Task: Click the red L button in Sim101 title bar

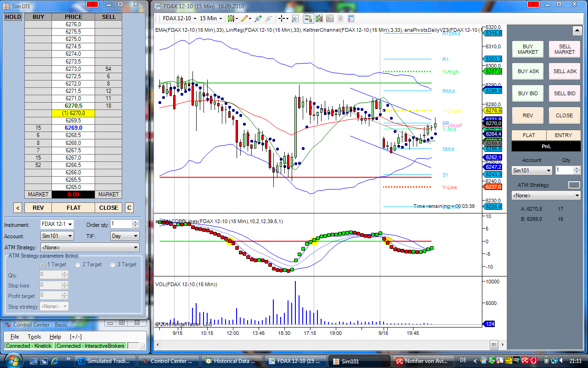Action: pos(93,4)
